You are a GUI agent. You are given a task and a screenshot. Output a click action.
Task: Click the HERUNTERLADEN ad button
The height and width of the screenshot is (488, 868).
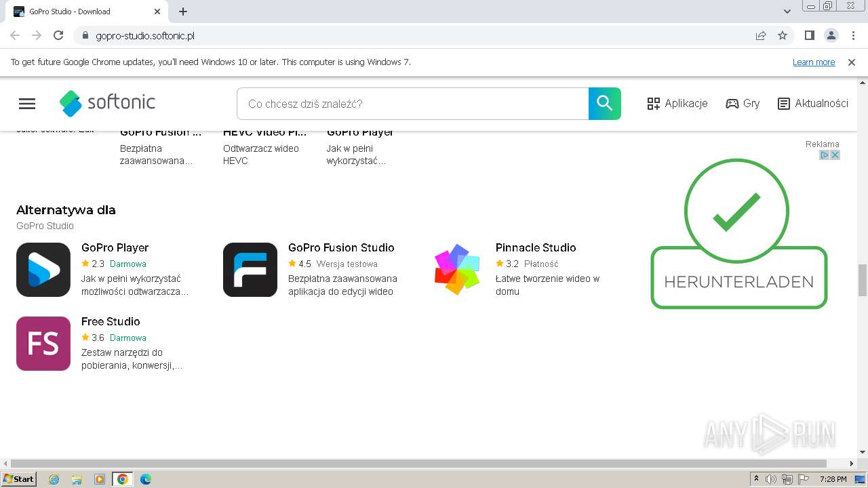coord(739,278)
